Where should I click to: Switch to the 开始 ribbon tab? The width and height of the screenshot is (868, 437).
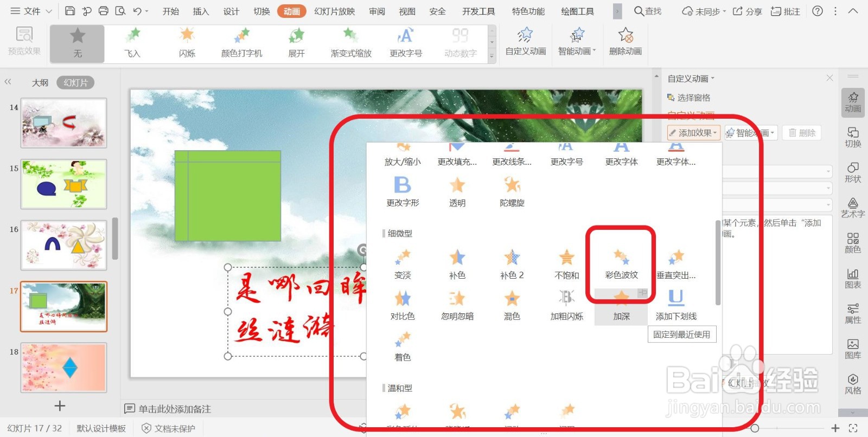tap(171, 11)
